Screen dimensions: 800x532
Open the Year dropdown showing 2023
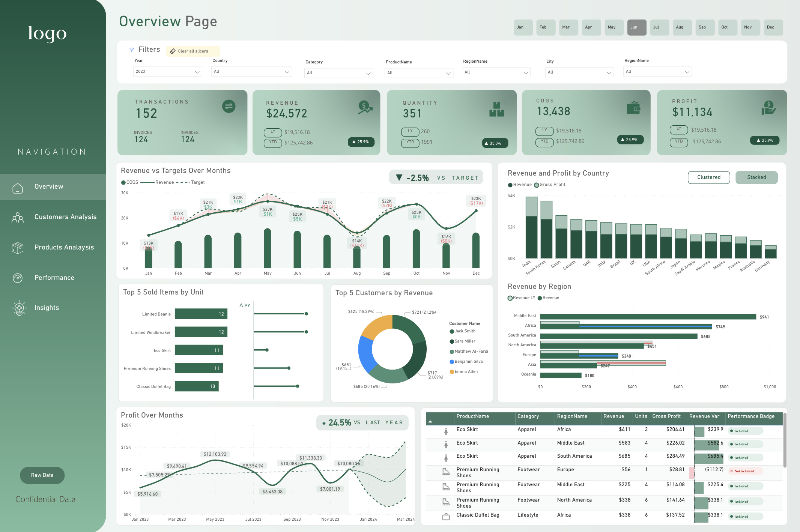[x=167, y=72]
